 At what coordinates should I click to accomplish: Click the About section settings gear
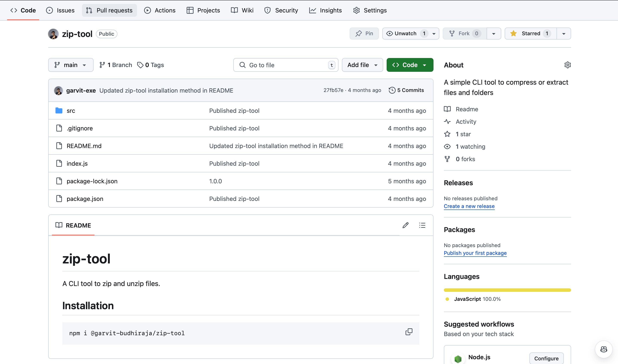567,65
